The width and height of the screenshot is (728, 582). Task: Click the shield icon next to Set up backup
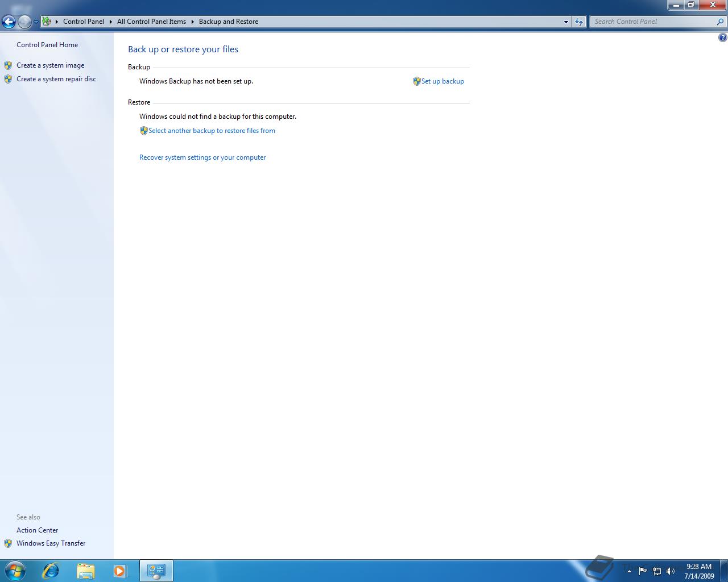point(416,81)
